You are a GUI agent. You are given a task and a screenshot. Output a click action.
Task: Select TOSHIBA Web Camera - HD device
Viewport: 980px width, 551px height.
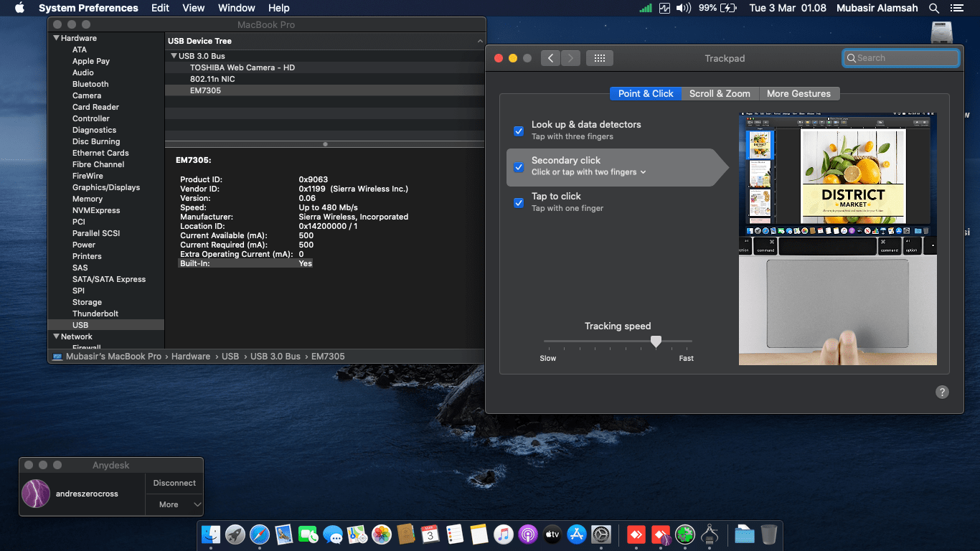[x=242, y=67]
